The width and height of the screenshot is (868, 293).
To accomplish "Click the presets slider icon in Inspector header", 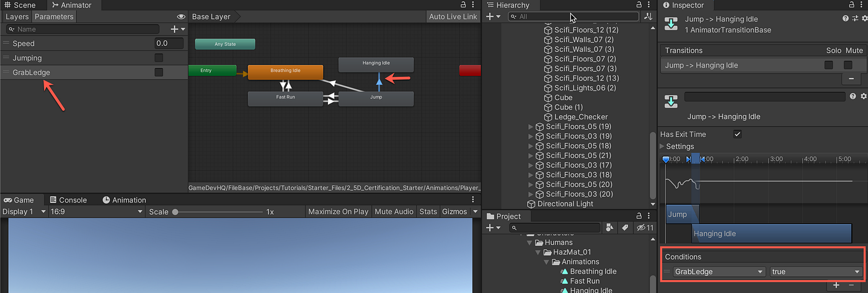I will coord(856,19).
